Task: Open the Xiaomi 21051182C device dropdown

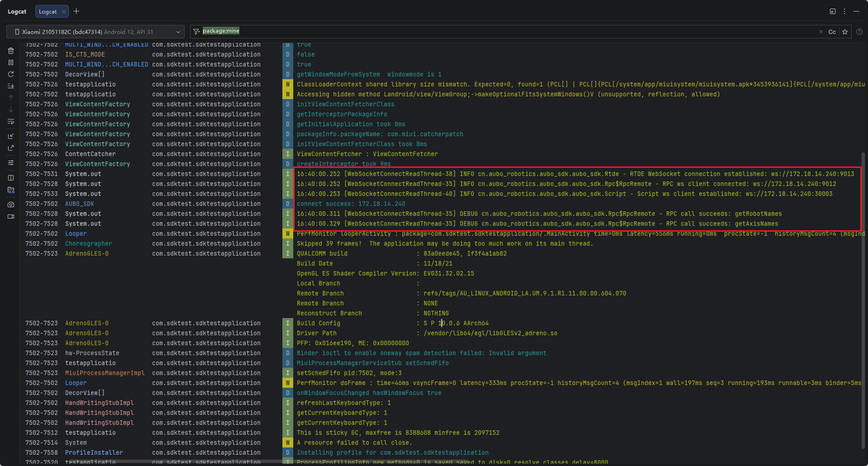Action: tap(95, 32)
